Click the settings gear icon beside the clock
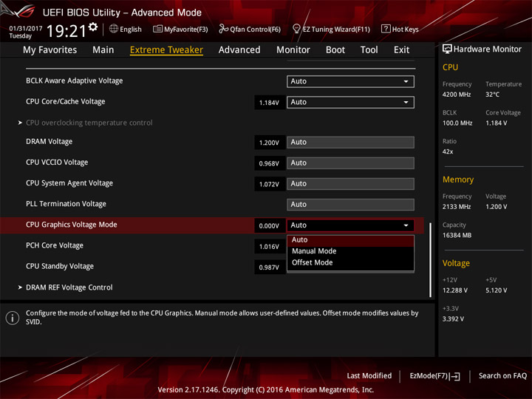Screen dimensions: 532x399 pyautogui.click(x=92, y=27)
